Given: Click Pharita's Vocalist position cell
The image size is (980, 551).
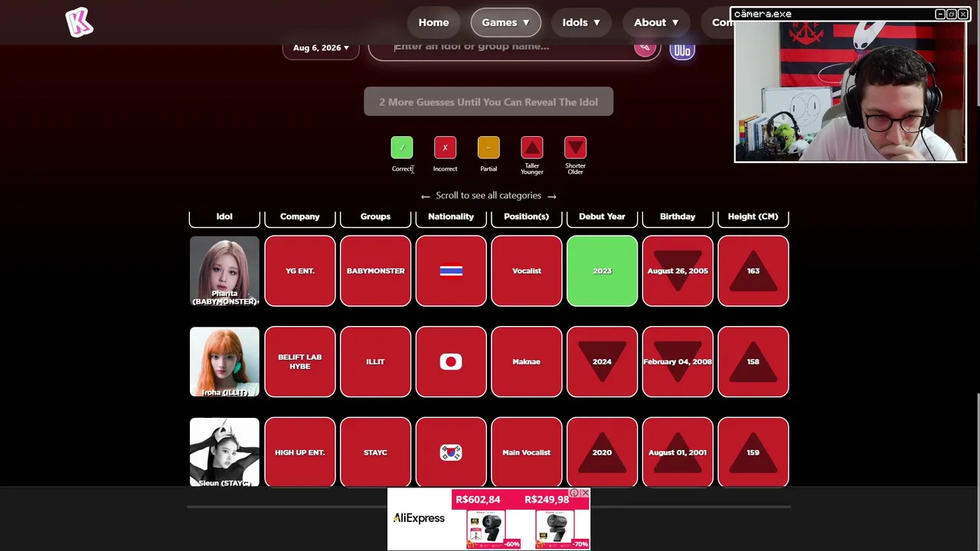Looking at the screenshot, I should pos(527,271).
